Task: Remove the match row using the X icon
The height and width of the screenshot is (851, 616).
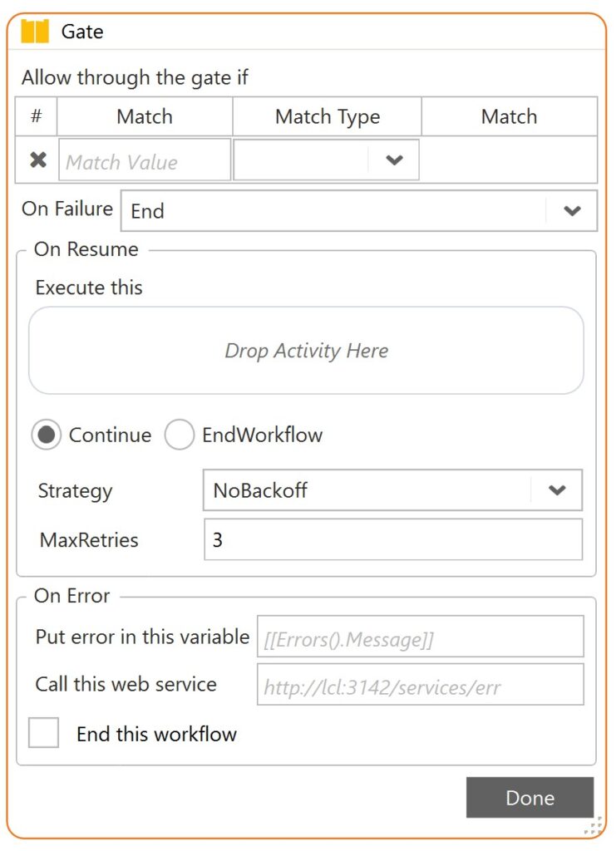Action: (35, 159)
